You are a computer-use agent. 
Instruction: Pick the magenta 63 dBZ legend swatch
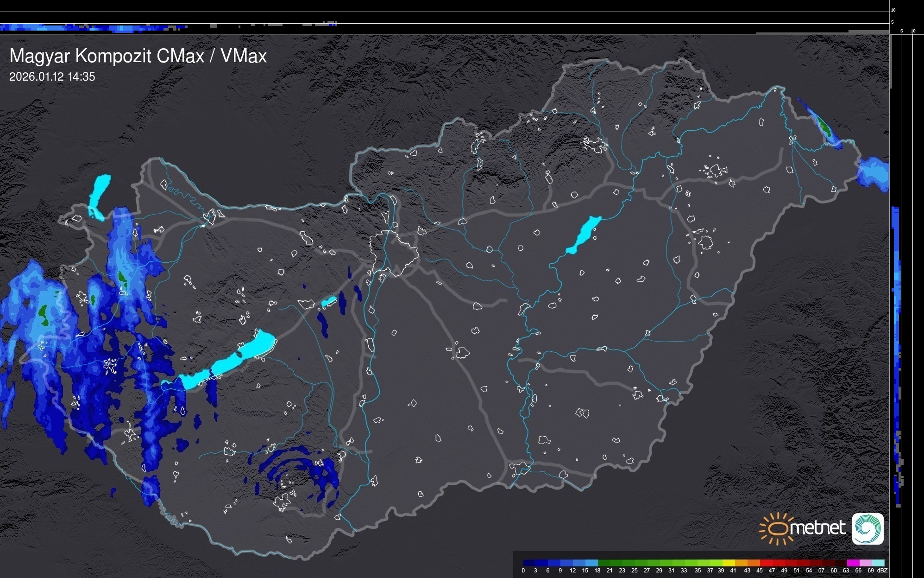point(853,563)
